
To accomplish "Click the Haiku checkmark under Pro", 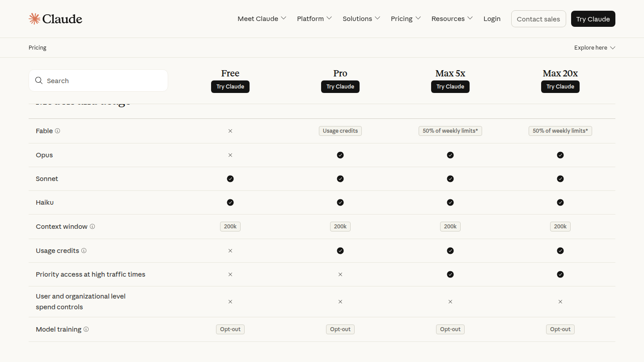I will click(340, 202).
